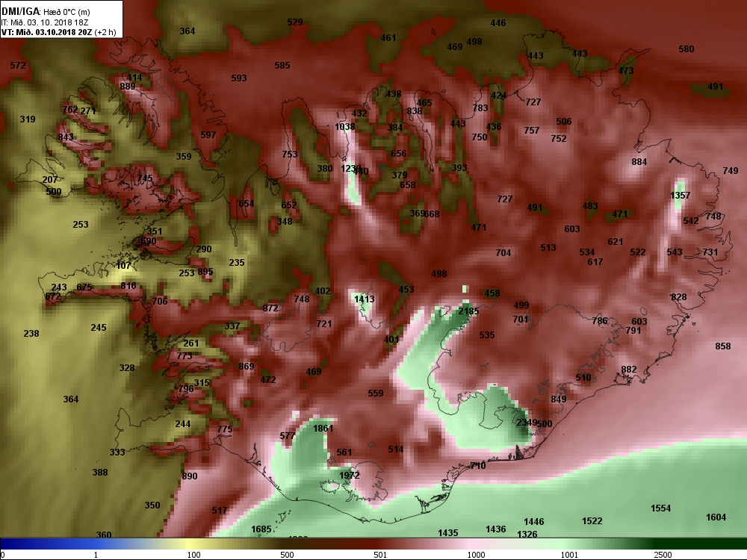The width and height of the screenshot is (747, 560).
Task: Click the 'VT: Mið. 03.10.2018 20Z (+2 h)' line
Action: (x=58, y=32)
